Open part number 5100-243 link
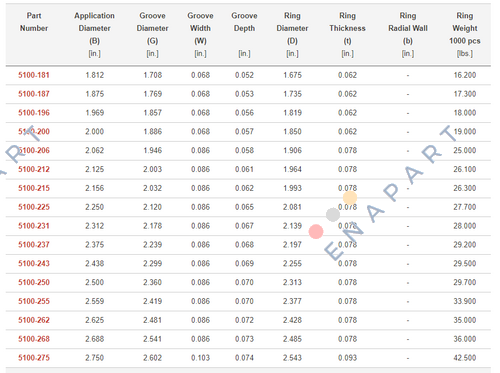Image resolution: width=500 pixels, height=373 pixels. tap(34, 263)
